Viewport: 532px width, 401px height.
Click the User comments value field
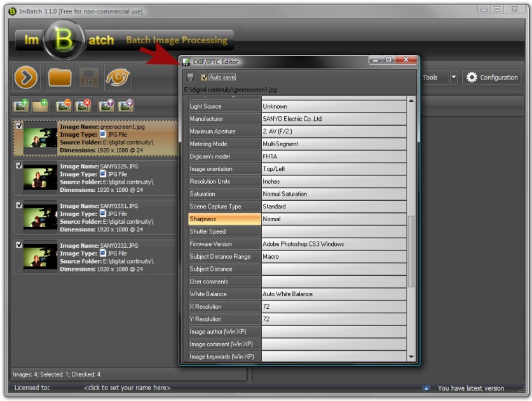coord(334,282)
